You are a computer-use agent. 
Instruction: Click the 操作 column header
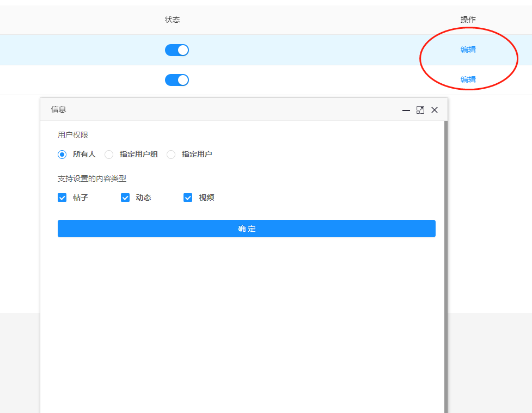[468, 20]
